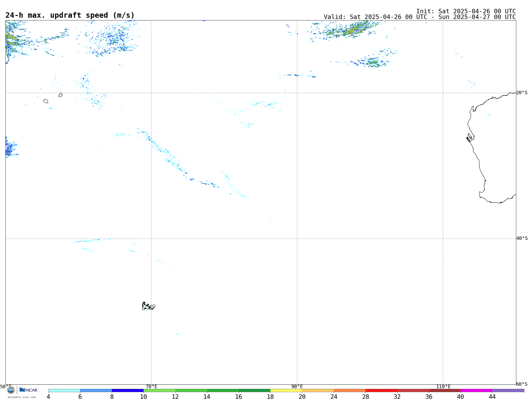
Task: Click the red 28-32 colorbar segment
Action: tap(381, 390)
